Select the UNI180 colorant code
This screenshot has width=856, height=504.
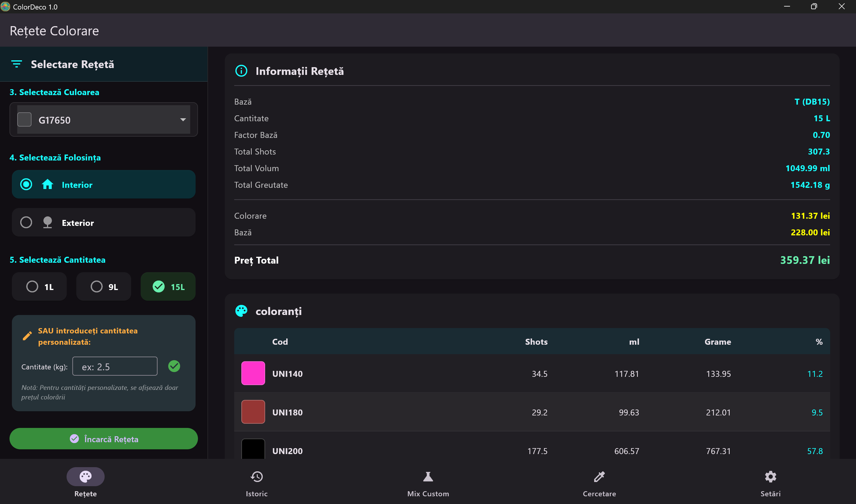click(287, 412)
